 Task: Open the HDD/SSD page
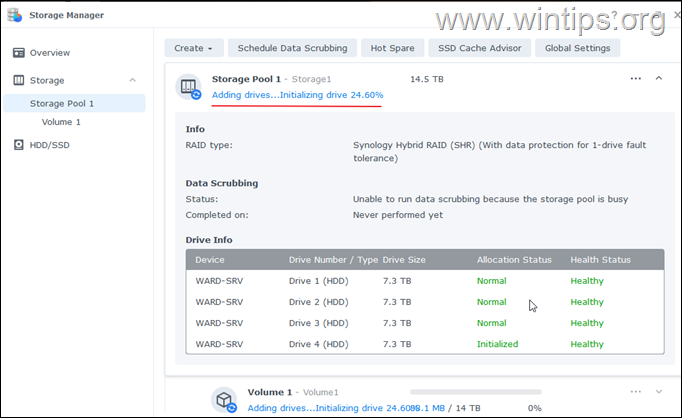pyautogui.click(x=50, y=145)
